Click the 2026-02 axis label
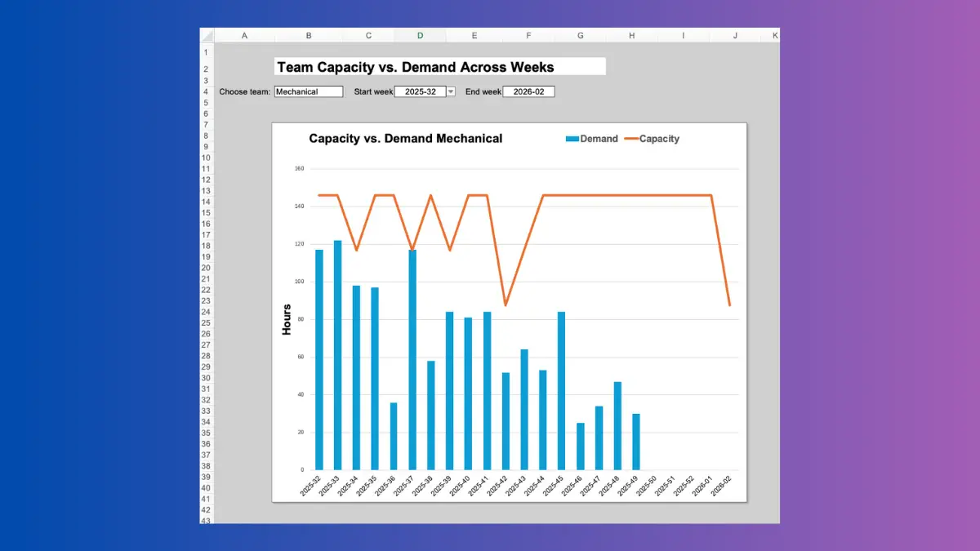The image size is (980, 551). point(720,487)
